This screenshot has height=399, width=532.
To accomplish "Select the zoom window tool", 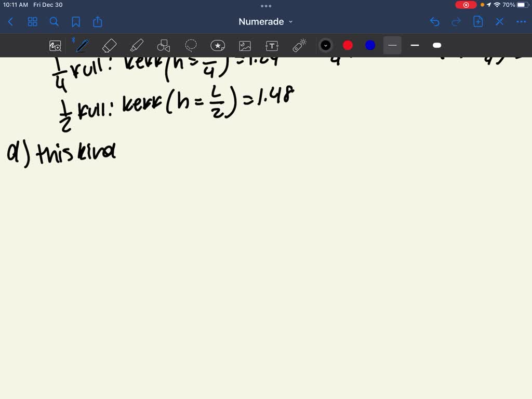I will coord(55,46).
